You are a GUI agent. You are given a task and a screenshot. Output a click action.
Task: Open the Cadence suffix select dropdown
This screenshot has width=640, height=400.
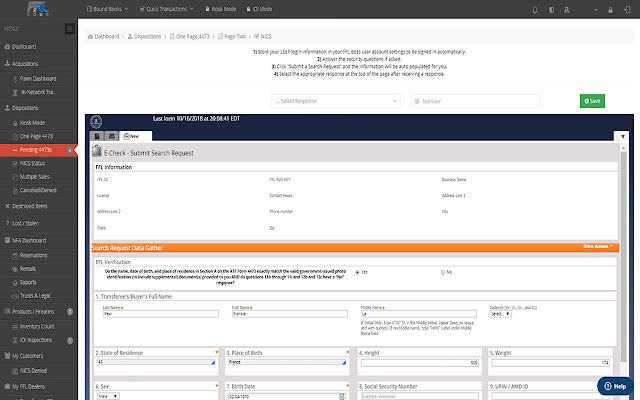tap(500, 314)
